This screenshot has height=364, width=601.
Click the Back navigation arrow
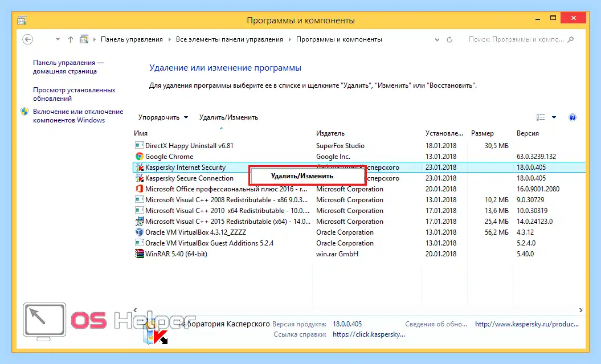pyautogui.click(x=27, y=39)
